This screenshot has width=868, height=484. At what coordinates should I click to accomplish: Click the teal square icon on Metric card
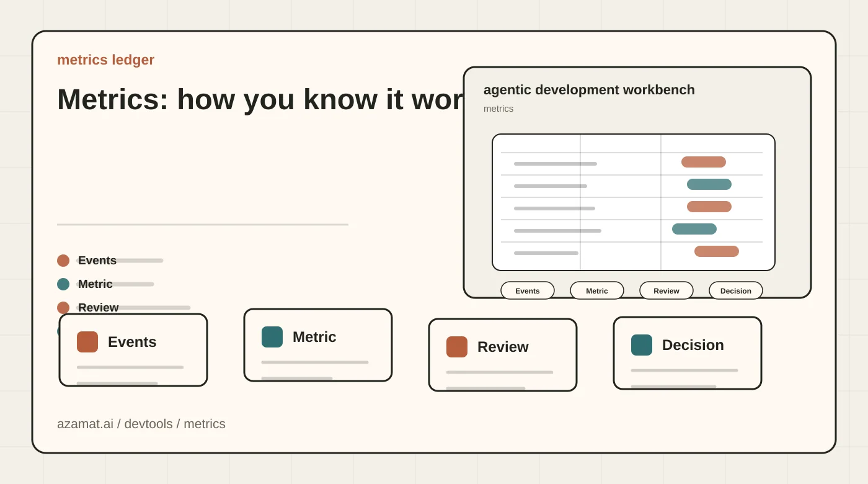[x=272, y=337]
